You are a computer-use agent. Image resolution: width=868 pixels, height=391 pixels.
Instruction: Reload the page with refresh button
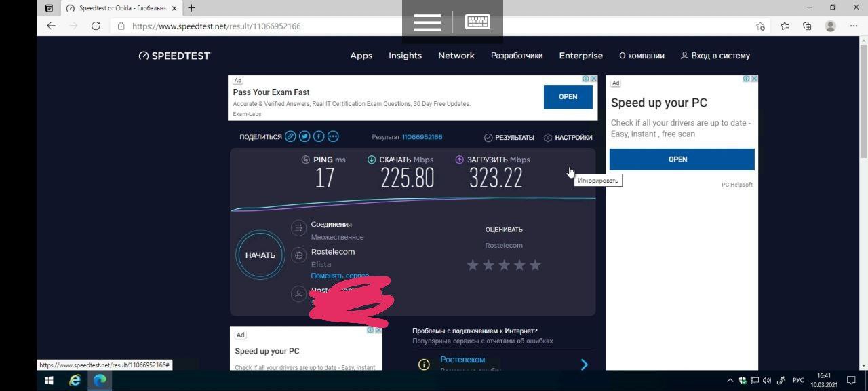click(96, 26)
